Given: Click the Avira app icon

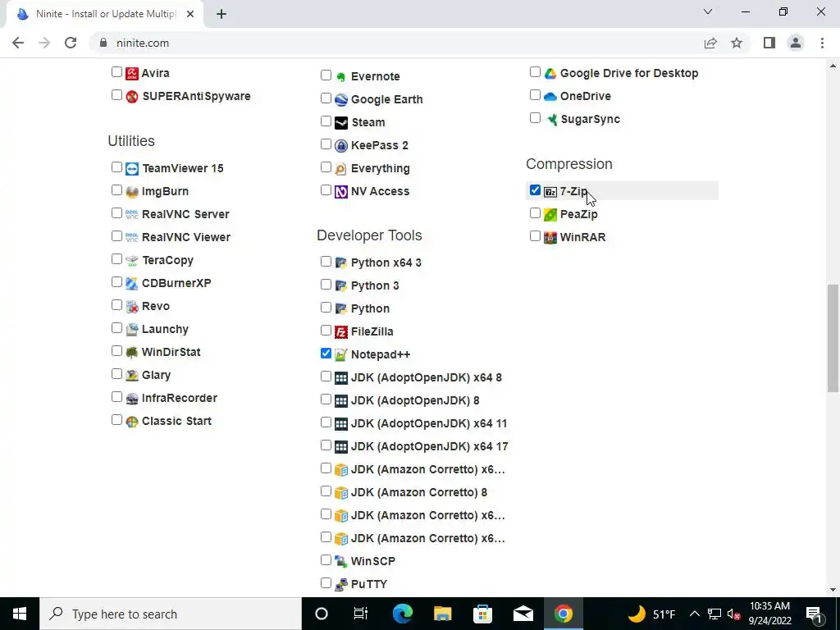Looking at the screenshot, I should [x=132, y=73].
